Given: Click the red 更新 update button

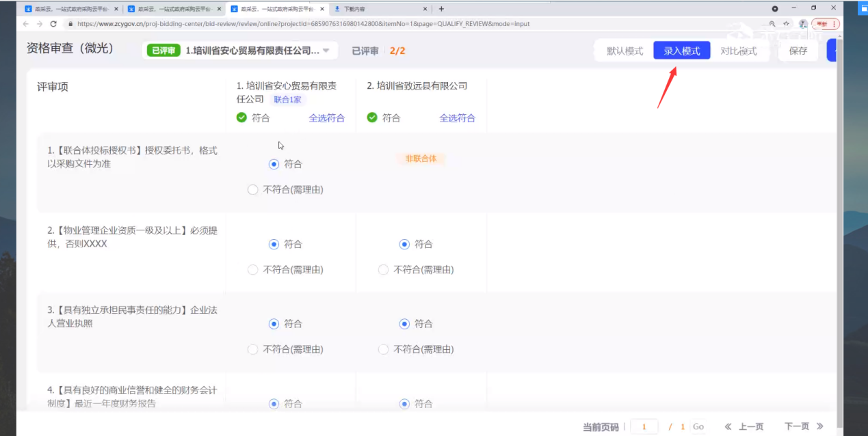Looking at the screenshot, I should (826, 24).
